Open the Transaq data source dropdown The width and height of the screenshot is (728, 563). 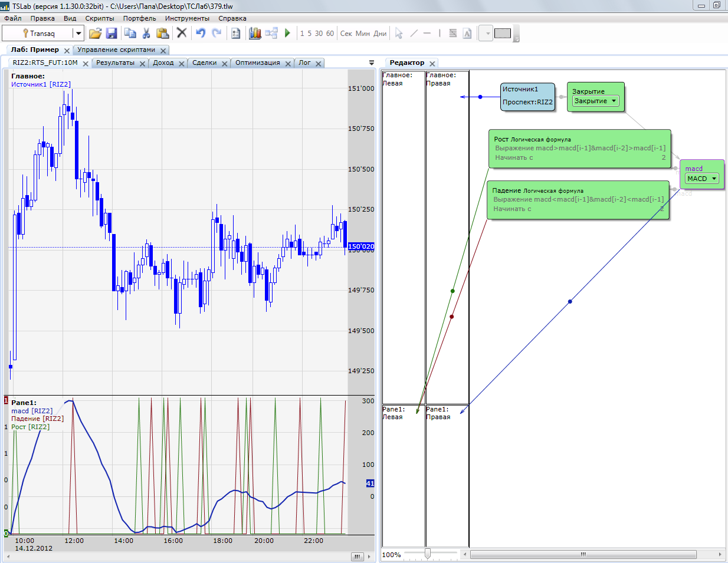point(78,34)
